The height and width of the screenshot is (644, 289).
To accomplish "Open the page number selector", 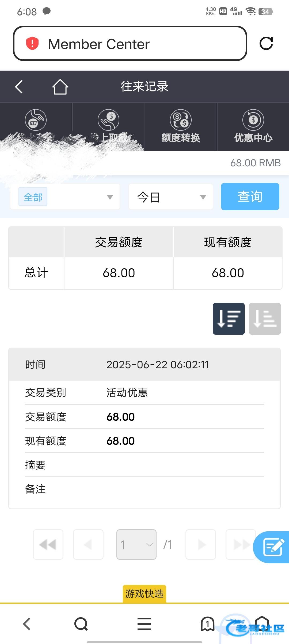I will [x=136, y=545].
